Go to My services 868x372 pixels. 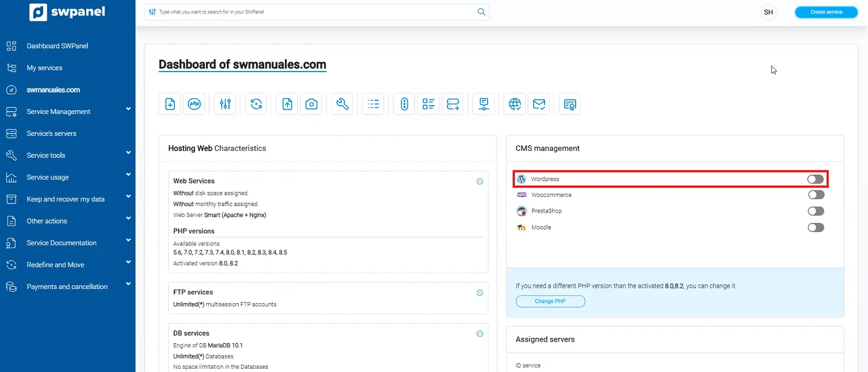coord(44,68)
